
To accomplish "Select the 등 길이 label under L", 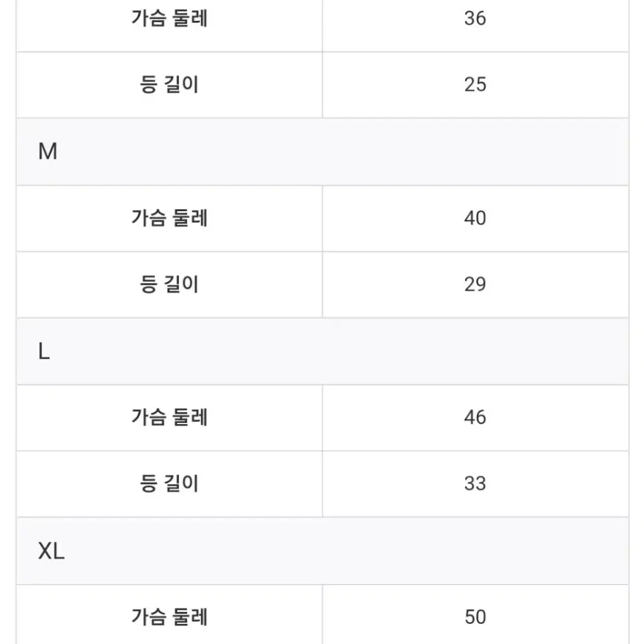I will pos(169,484).
